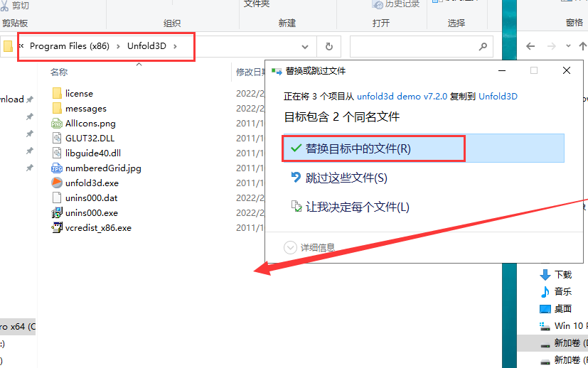Click the libguide40.dll file icon
This screenshot has height=368, width=588.
[57, 153]
